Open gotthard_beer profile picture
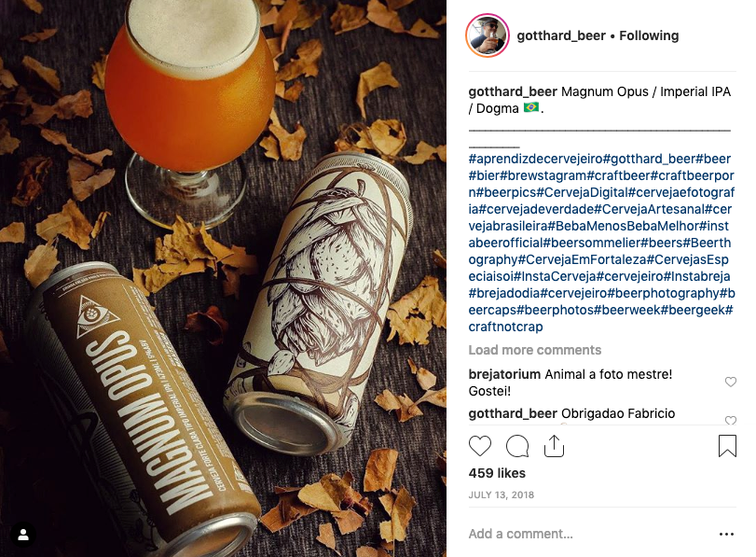 488,35
